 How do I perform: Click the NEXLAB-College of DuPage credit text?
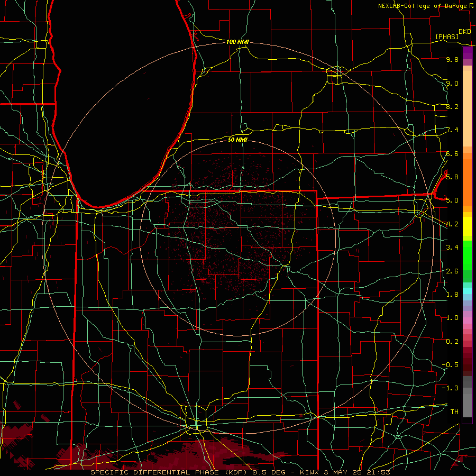[422, 6]
